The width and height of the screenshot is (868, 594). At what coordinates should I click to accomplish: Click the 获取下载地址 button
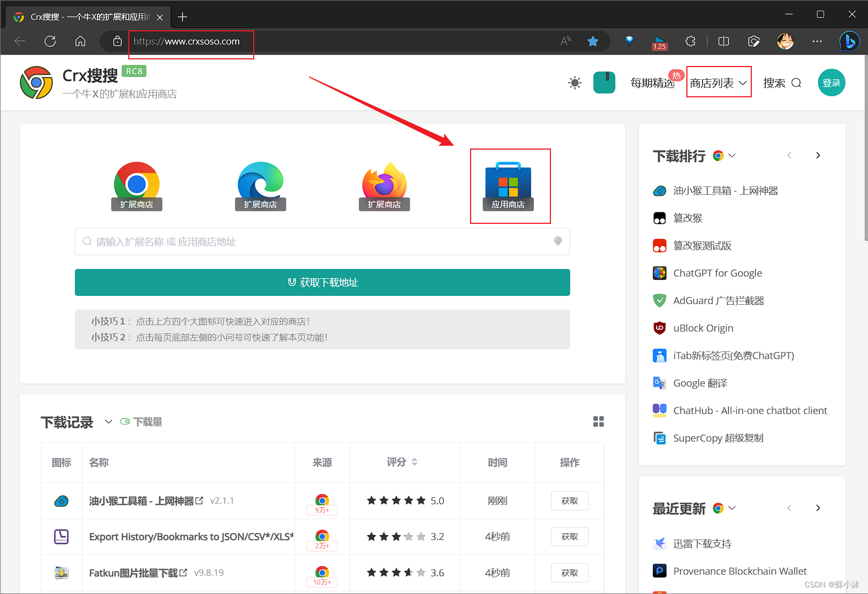[323, 282]
